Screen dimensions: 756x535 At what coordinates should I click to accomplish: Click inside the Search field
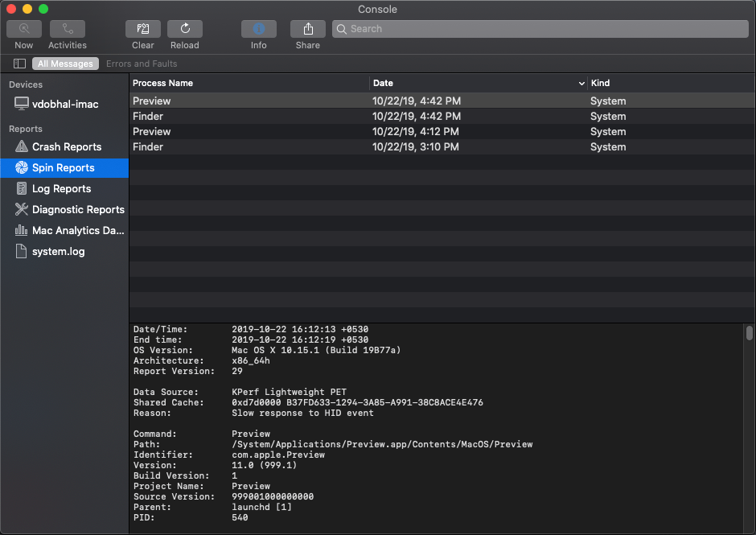(539, 28)
